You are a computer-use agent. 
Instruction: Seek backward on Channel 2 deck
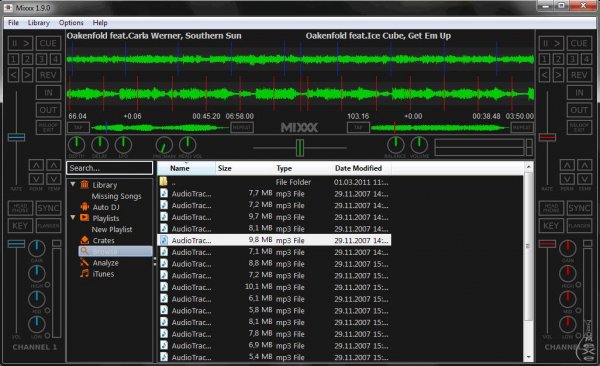point(544,75)
